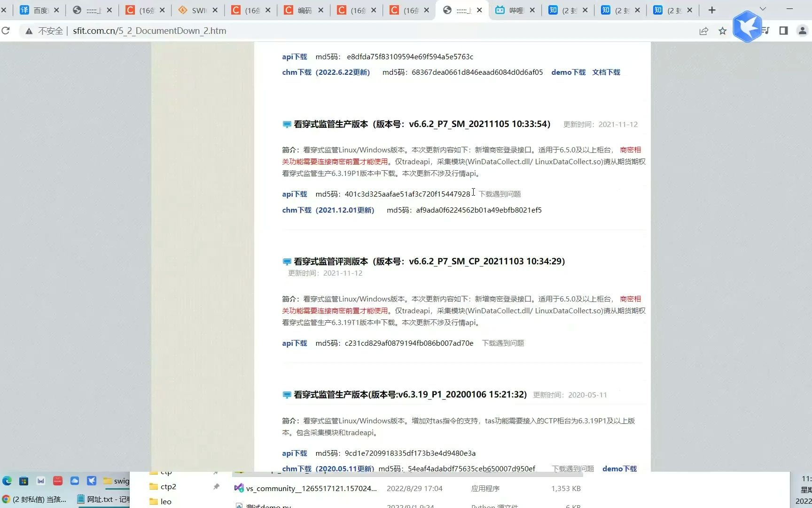This screenshot has width=812, height=508.
Task: Open a new browser tab
Action: [712, 10]
